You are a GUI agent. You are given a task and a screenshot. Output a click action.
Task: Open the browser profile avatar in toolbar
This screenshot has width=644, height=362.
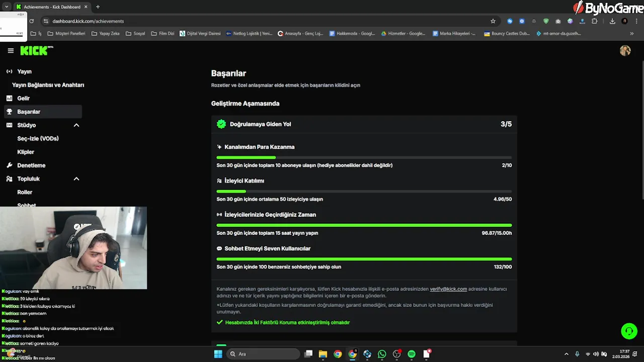click(x=624, y=21)
